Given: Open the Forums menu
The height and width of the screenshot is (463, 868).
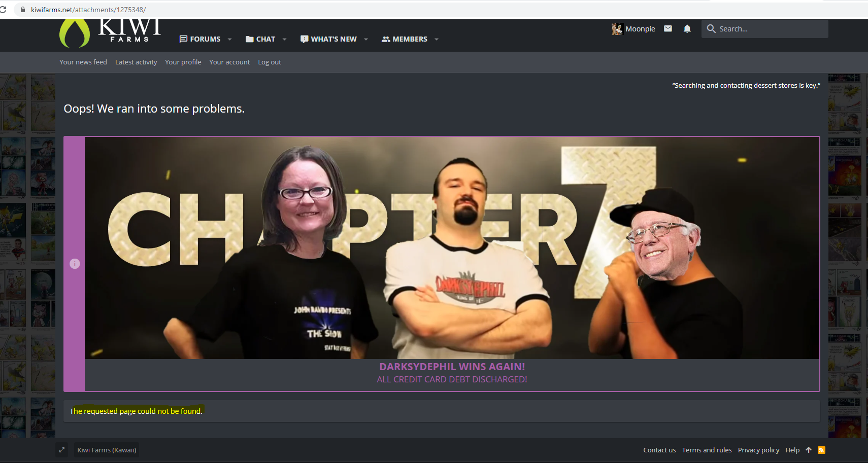Looking at the screenshot, I should pyautogui.click(x=200, y=39).
